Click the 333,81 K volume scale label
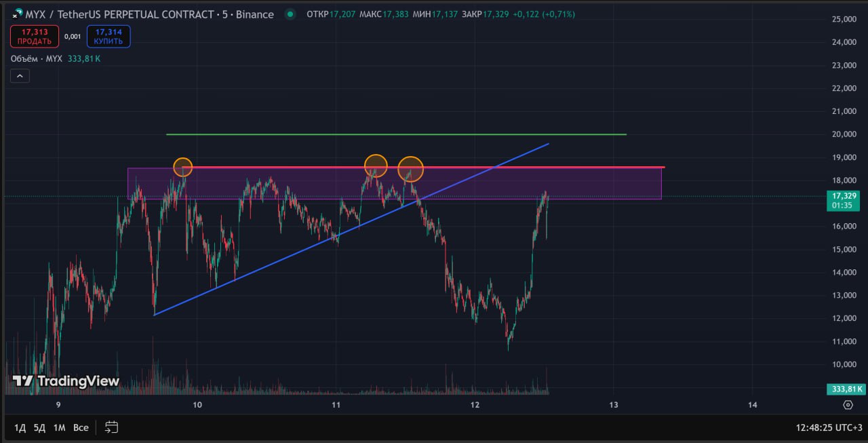Viewport: 868px width, 443px height. point(845,389)
